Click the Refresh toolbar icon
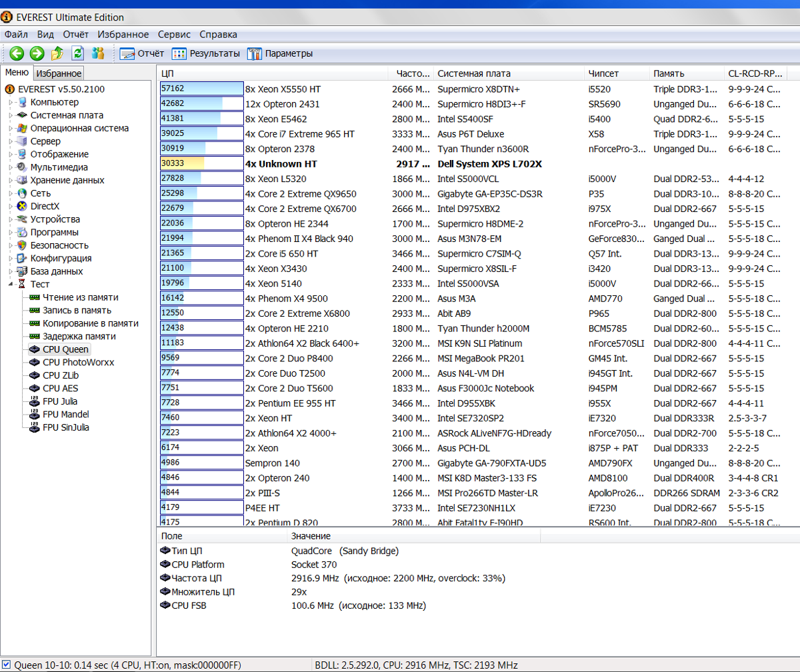This screenshot has height=672, width=800. (x=78, y=53)
